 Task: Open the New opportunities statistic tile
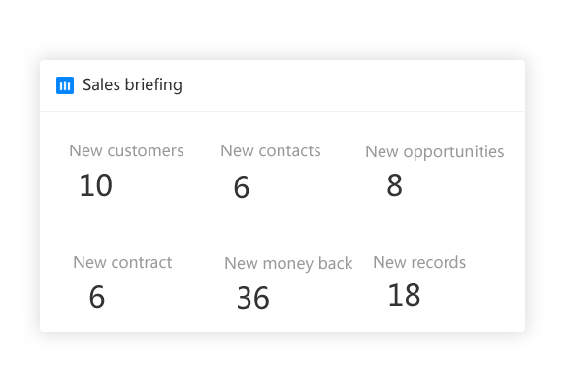tap(435, 171)
